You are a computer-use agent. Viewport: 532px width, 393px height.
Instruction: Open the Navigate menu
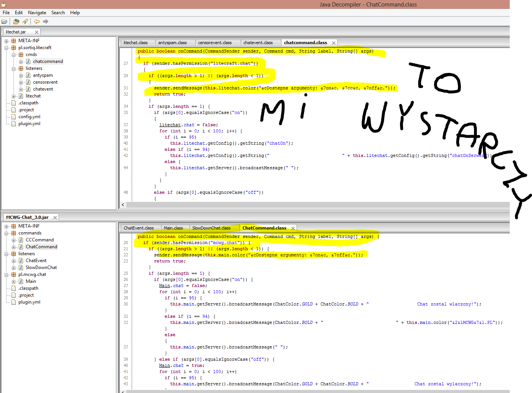pos(37,13)
